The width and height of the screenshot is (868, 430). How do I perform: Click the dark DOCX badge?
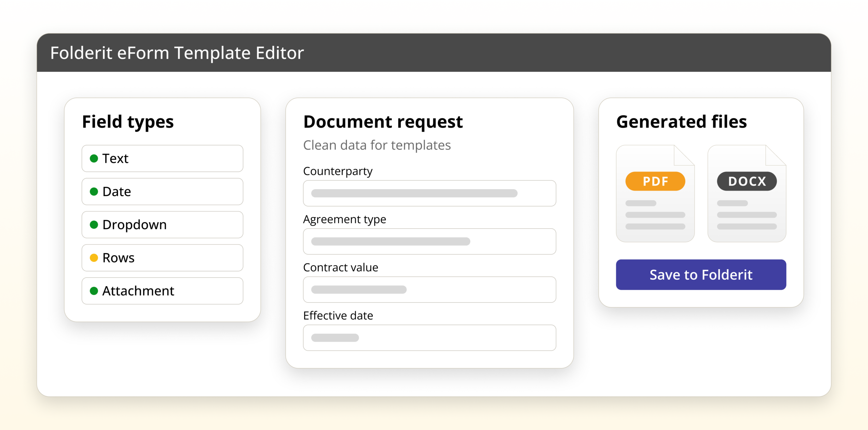(747, 181)
